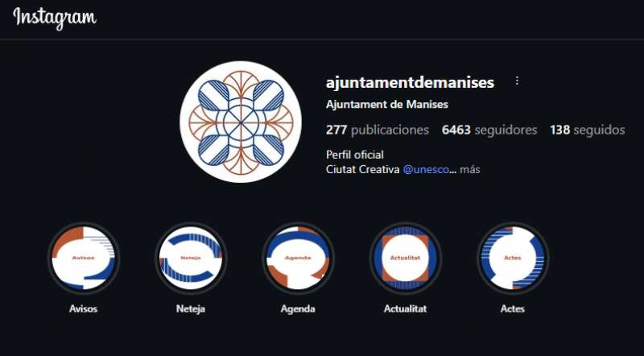Open the Ajuntament de Manises profile picture

(241, 122)
